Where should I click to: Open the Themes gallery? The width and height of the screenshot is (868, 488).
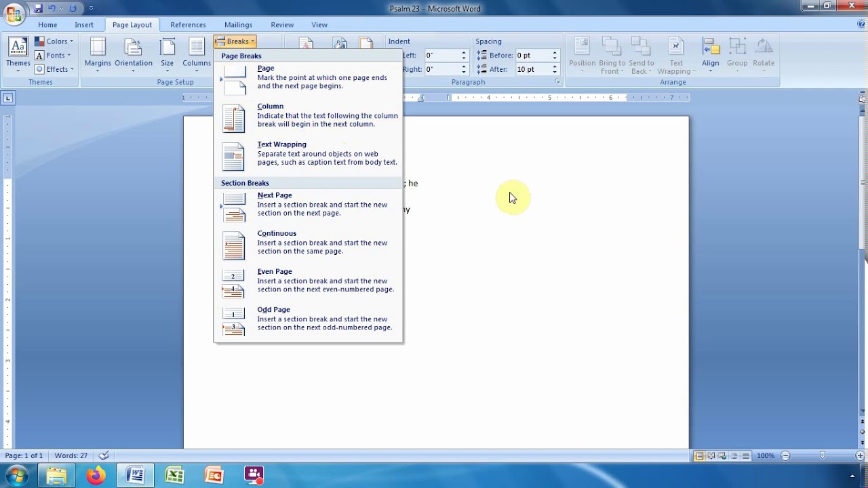coord(18,55)
